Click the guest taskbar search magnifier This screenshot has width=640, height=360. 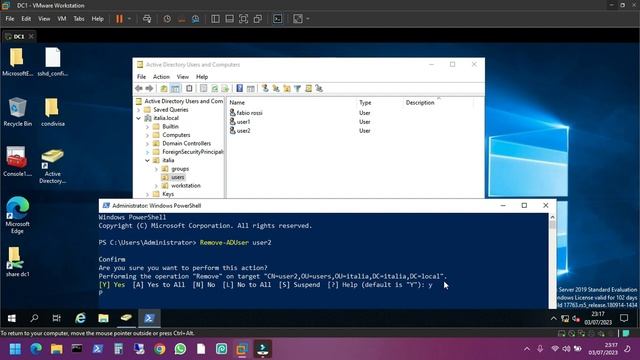(x=34, y=318)
